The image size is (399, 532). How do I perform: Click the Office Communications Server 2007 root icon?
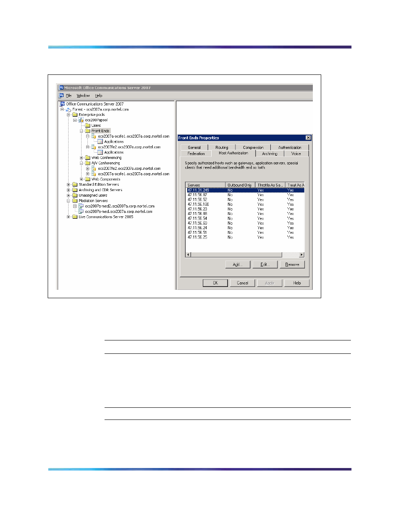pos(62,104)
